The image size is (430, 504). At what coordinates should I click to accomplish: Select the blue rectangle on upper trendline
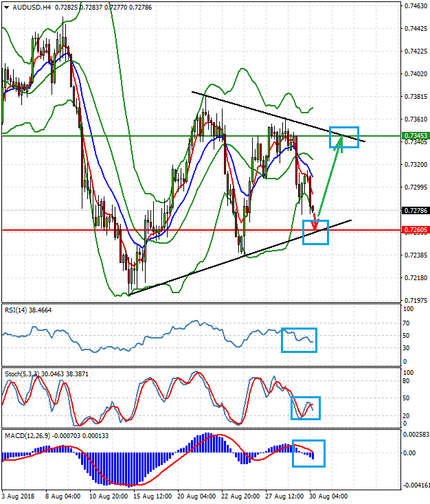point(344,137)
